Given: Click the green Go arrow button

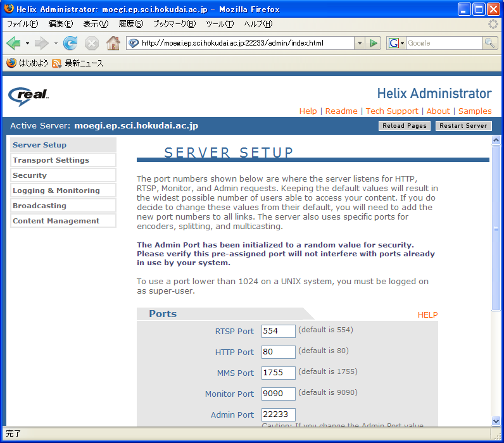Looking at the screenshot, I should coord(373,43).
